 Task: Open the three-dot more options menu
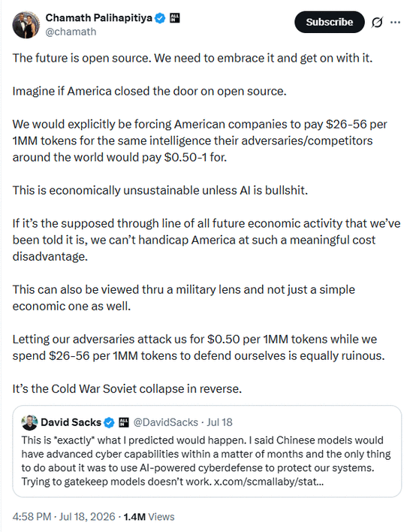tap(396, 23)
